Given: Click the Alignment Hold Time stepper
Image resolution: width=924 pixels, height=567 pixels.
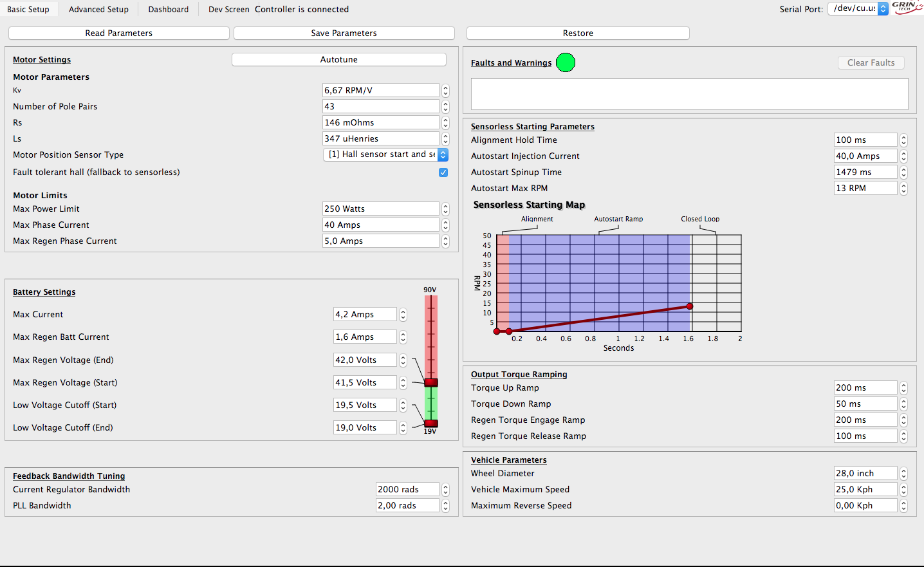Looking at the screenshot, I should click(x=903, y=140).
